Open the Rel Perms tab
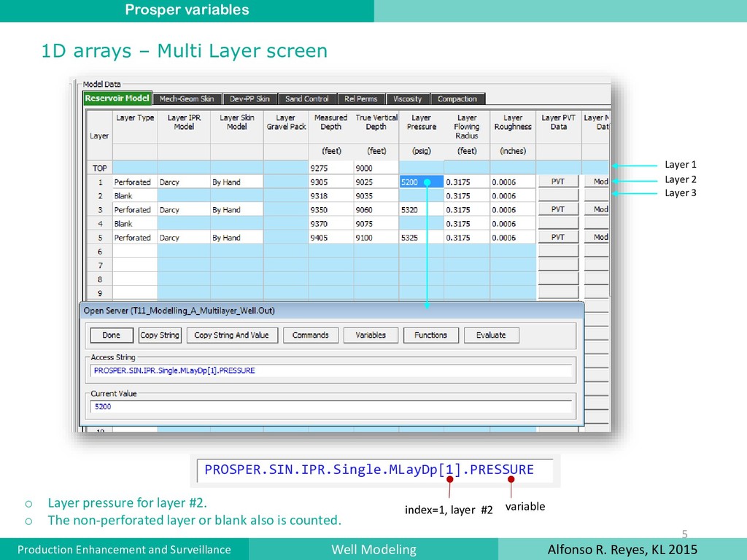The image size is (747, 560). [361, 99]
